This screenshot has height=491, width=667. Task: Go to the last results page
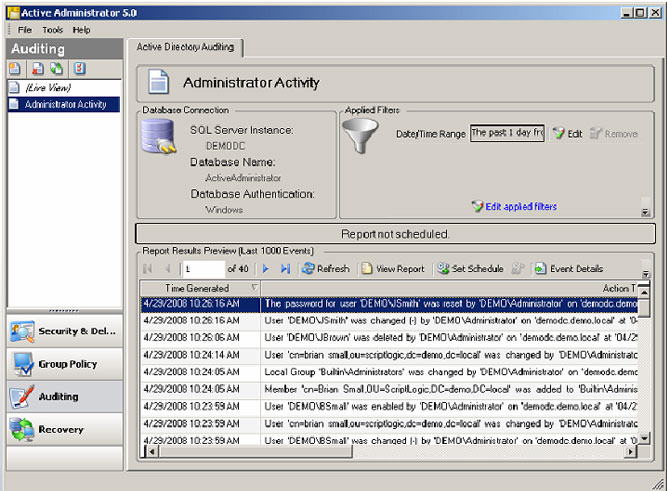tap(285, 268)
